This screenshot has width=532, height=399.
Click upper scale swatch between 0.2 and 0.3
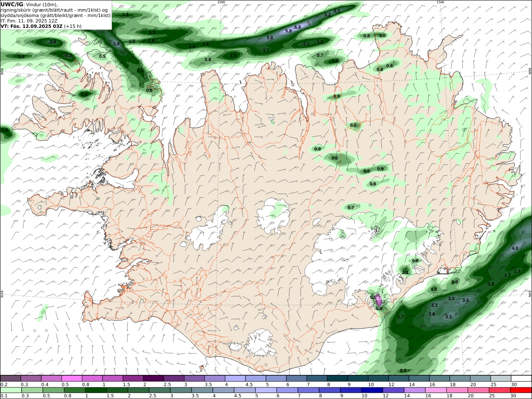11,378
